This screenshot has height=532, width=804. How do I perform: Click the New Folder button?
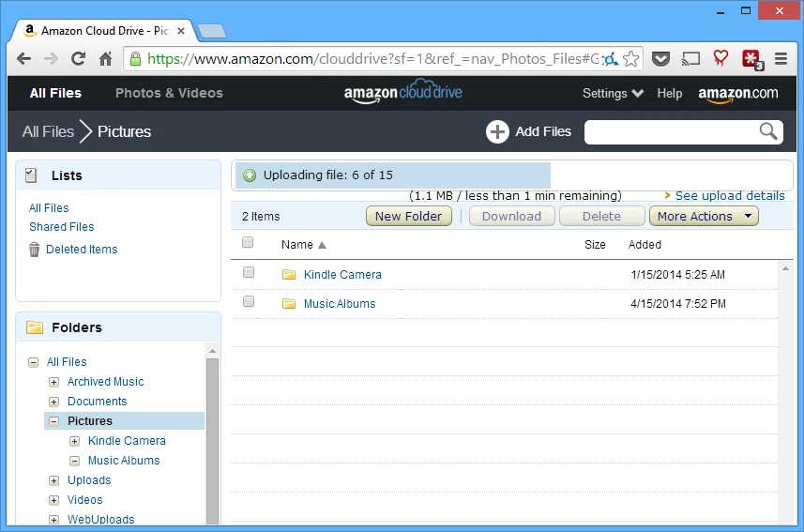point(409,216)
